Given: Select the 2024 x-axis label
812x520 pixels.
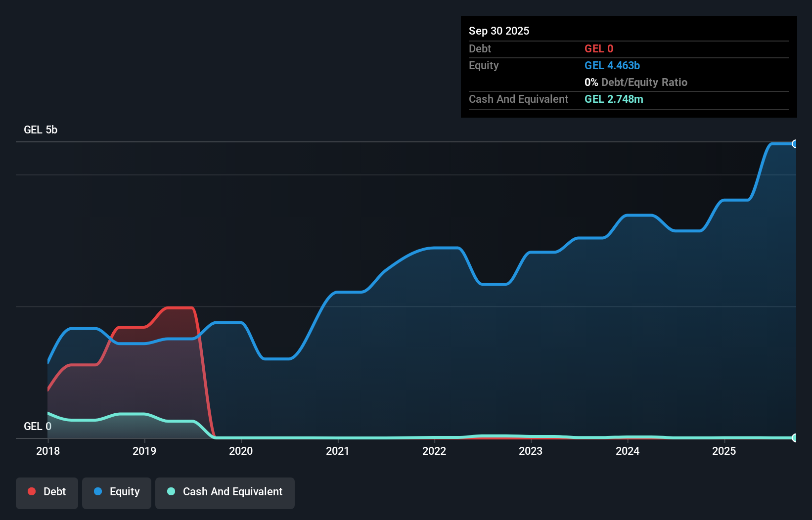Looking at the screenshot, I should (628, 451).
